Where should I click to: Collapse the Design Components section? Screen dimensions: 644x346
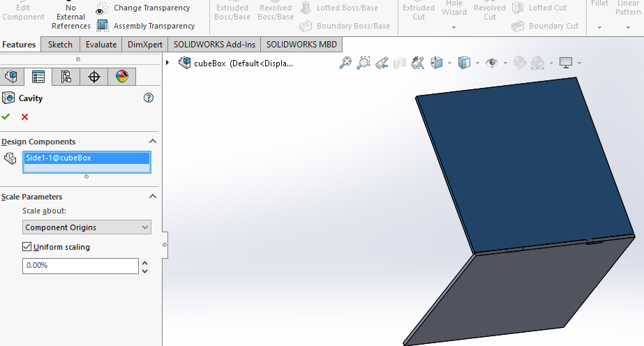coord(153,141)
